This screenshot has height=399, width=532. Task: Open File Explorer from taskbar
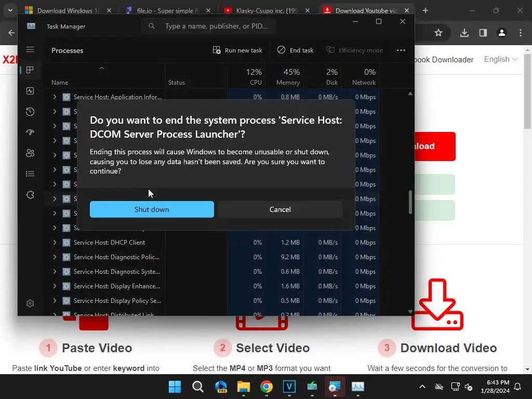pyautogui.click(x=244, y=387)
